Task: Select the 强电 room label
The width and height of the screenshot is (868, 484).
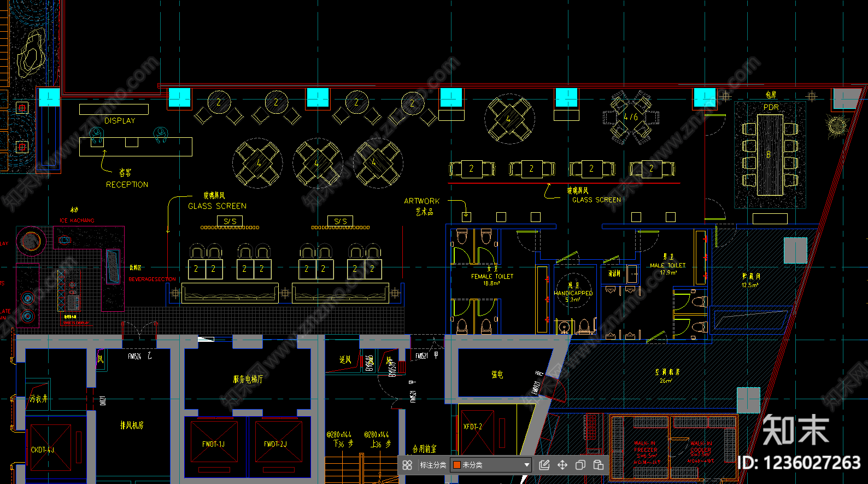Action: [x=497, y=375]
